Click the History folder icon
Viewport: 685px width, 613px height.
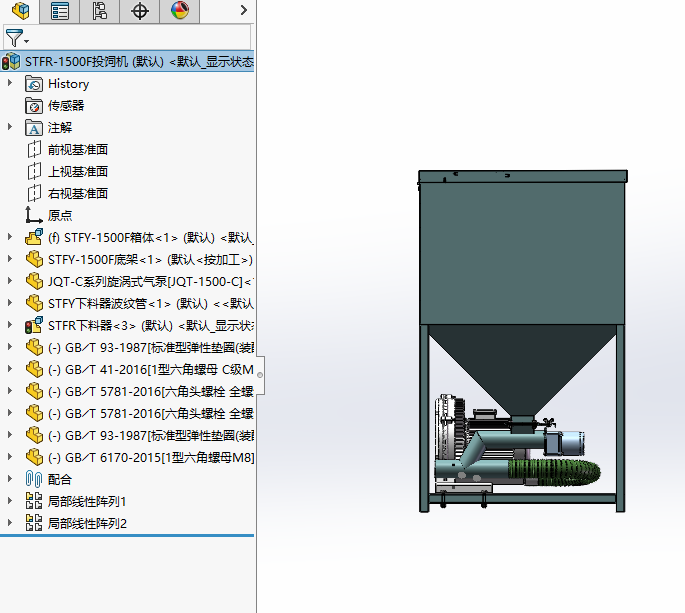click(34, 83)
